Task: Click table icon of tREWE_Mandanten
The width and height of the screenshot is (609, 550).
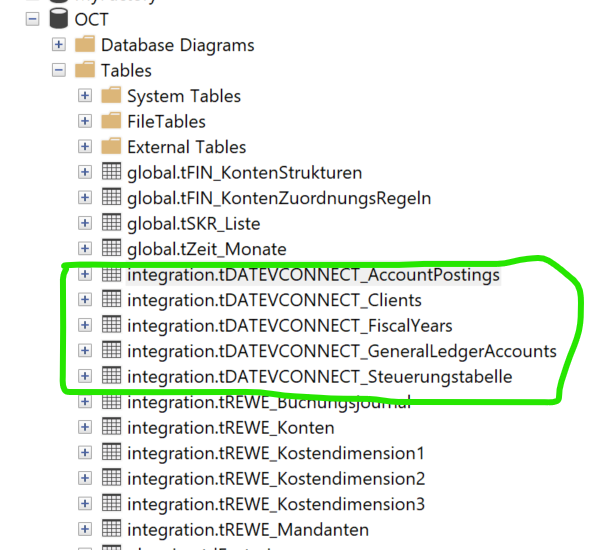Action: (x=111, y=528)
